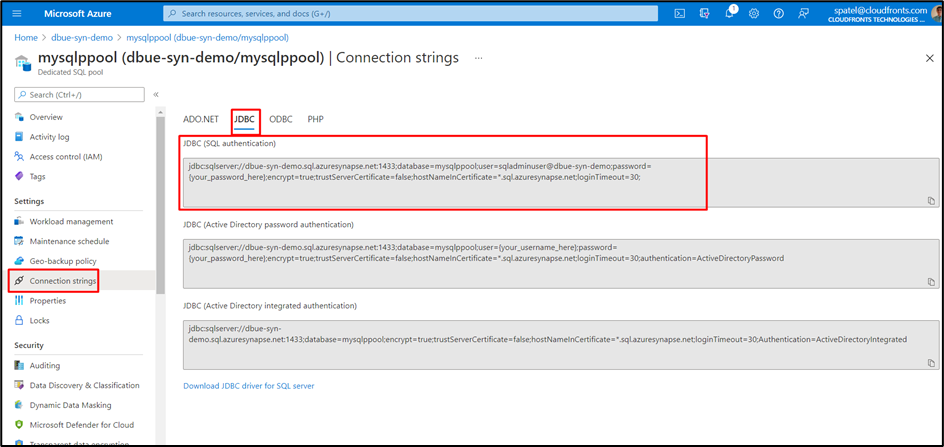Open the portal hamburger menu
Screen dimensions: 944x447
coord(16,13)
